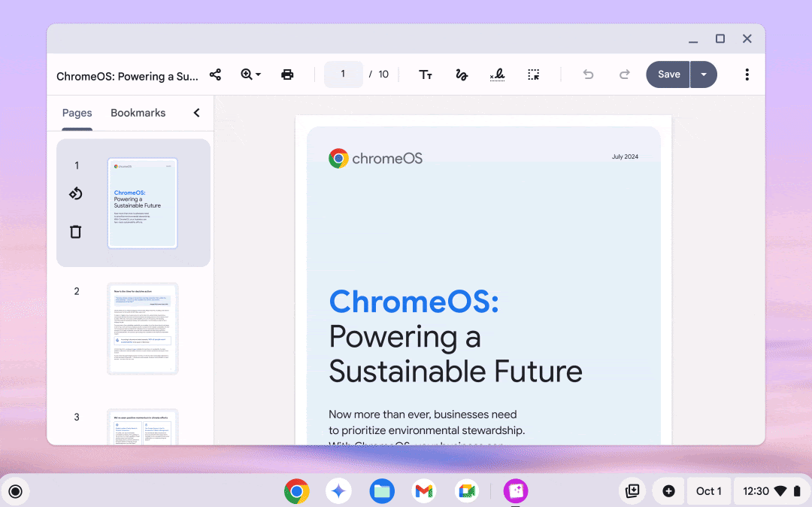Open the Files app from the shelf

382,491
